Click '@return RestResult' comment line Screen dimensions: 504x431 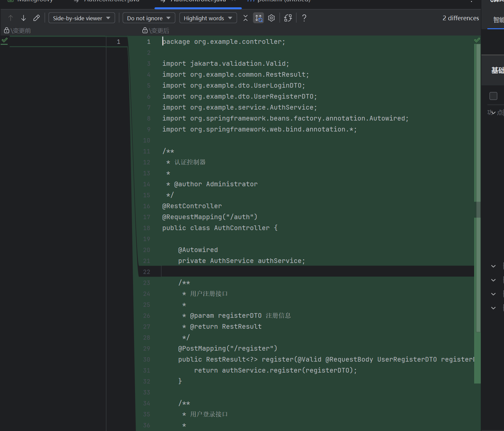coord(222,326)
